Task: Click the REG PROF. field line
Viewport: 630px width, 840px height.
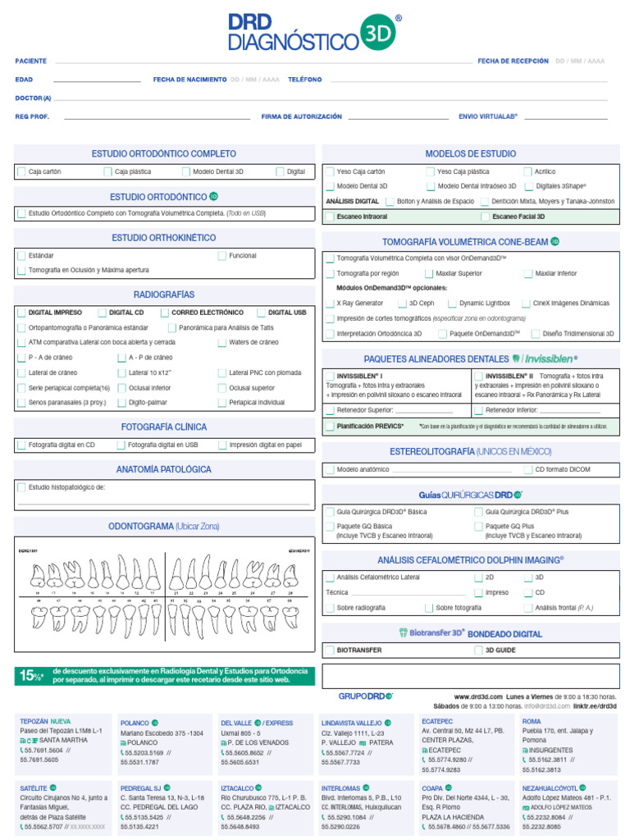Action: pos(157,117)
